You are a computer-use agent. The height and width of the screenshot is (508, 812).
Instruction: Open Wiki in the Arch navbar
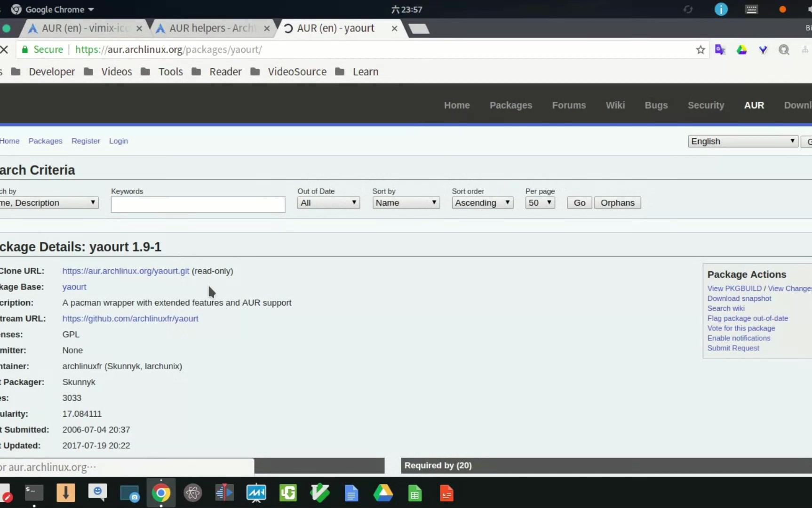point(615,105)
